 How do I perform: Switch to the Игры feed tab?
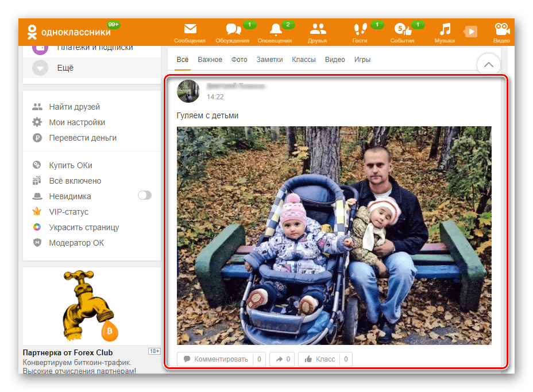362,60
